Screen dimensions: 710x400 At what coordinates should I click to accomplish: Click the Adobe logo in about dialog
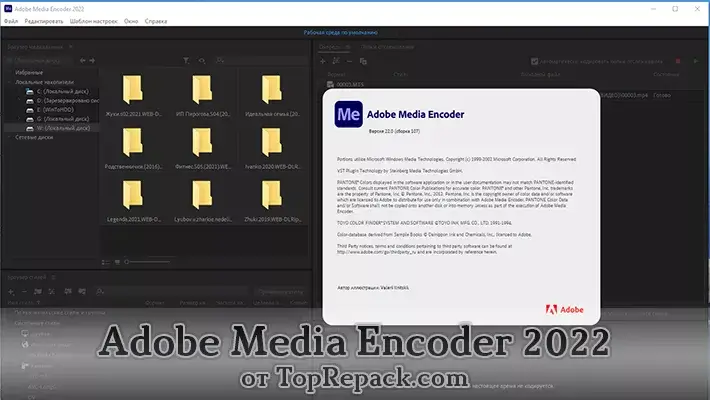pos(565,310)
